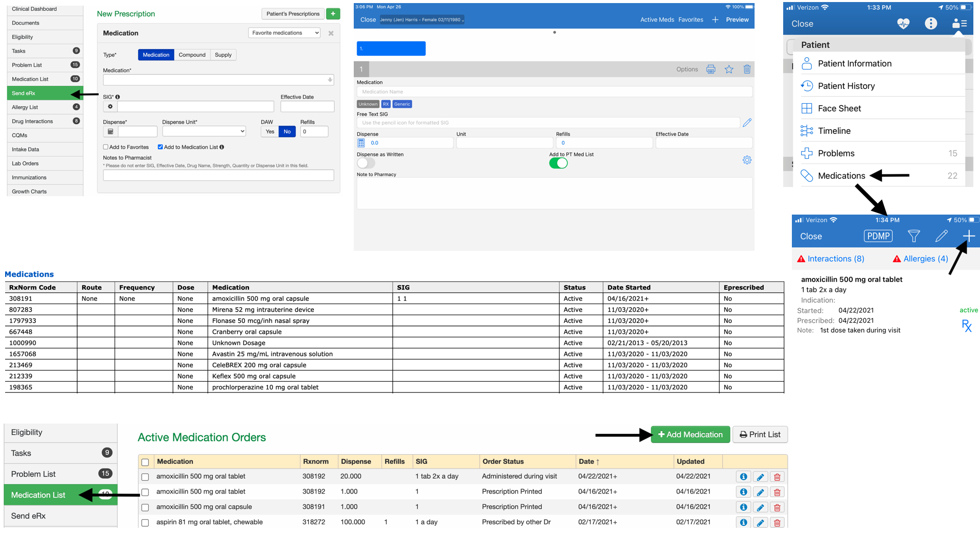
Task: Uncheck Add to Medication List checkbox
Action: (161, 147)
